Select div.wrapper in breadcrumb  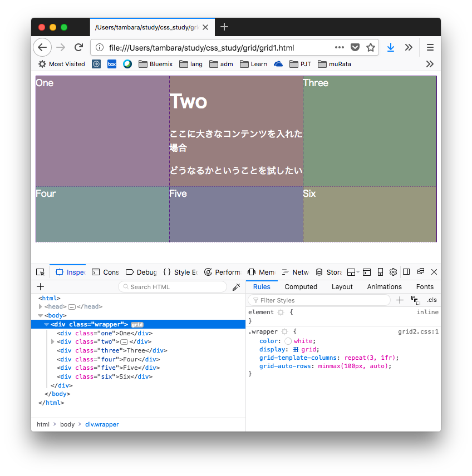[102, 424]
